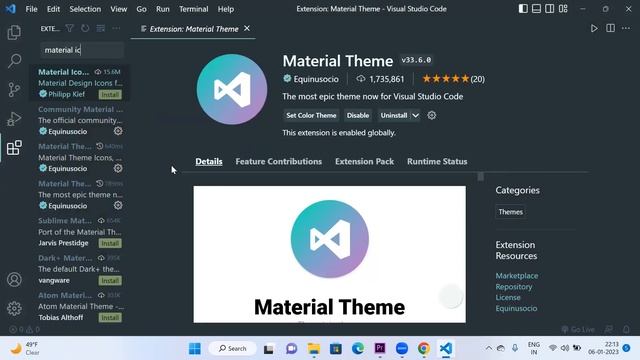640x360 pixels.
Task: Open the Windows Start menu
Action: coord(195,349)
